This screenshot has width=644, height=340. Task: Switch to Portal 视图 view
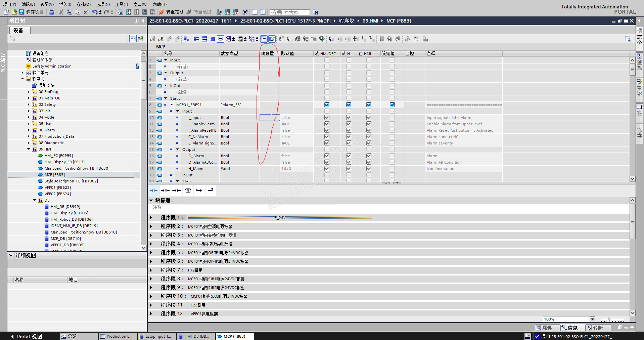(x=27, y=337)
